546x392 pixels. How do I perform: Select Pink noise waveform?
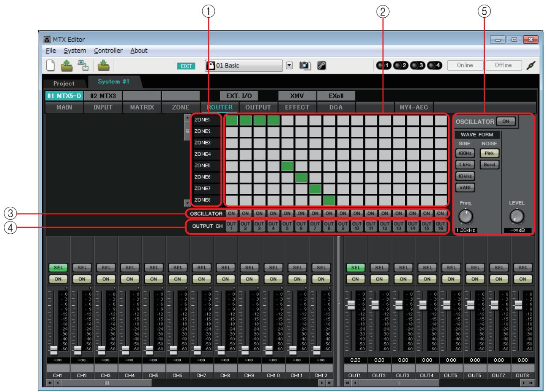click(x=489, y=154)
